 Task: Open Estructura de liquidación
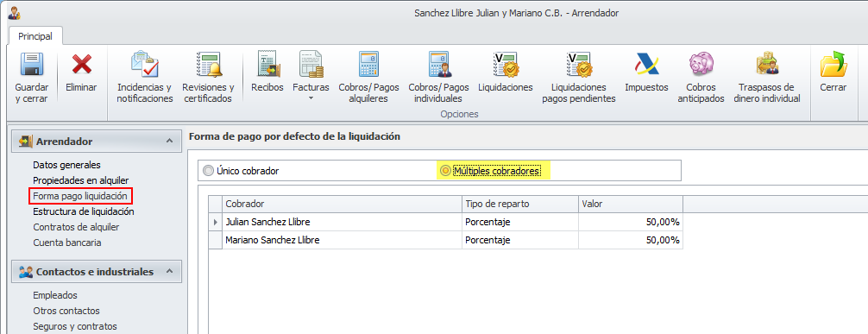pos(84,211)
